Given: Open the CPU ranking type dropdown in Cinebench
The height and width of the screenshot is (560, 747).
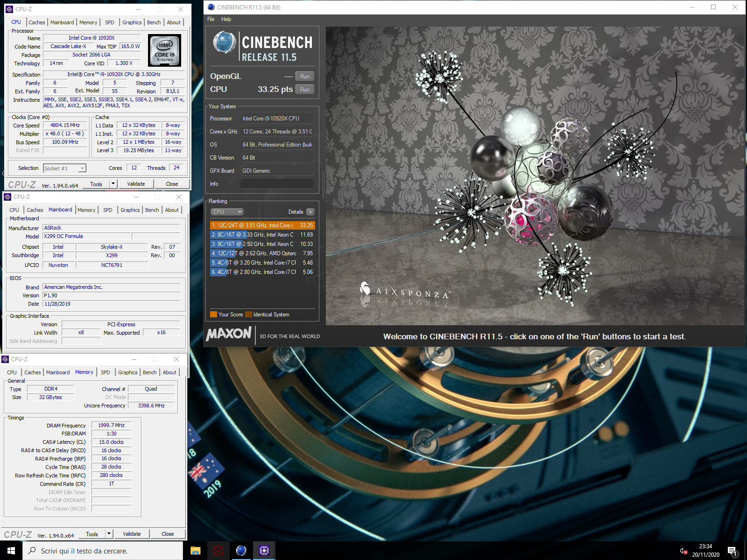Looking at the screenshot, I should 227,212.
